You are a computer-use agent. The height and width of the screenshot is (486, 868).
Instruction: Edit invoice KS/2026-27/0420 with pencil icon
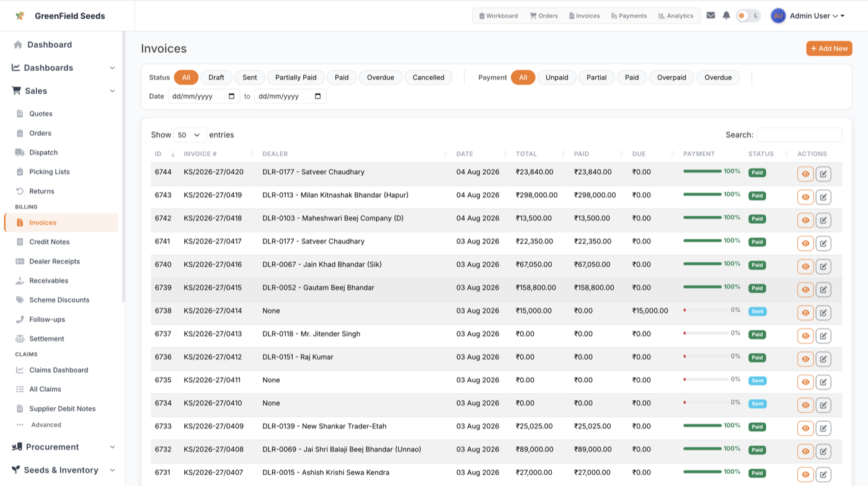823,174
